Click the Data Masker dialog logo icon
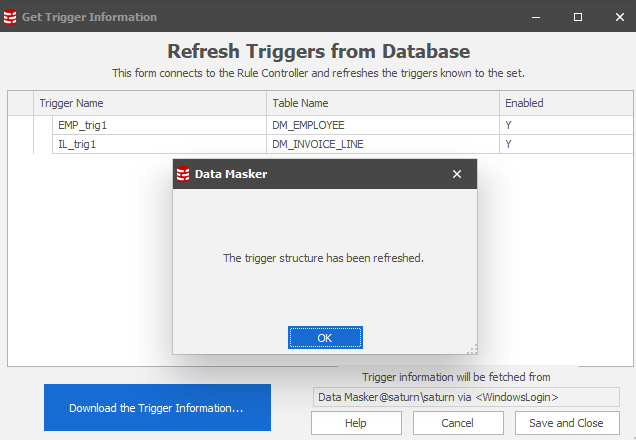The width and height of the screenshot is (636, 440). [x=183, y=174]
